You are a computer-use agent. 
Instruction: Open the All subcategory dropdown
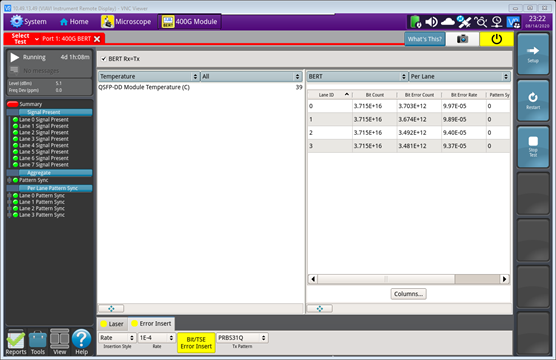(251, 76)
